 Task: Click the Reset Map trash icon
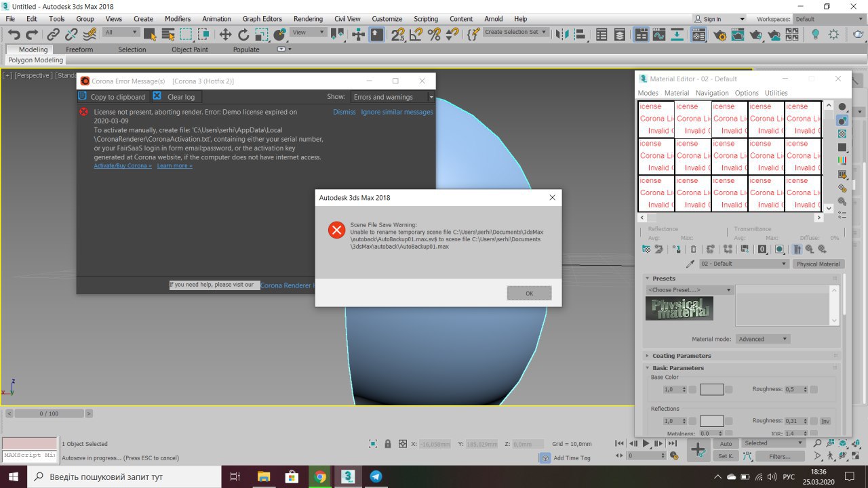693,249
